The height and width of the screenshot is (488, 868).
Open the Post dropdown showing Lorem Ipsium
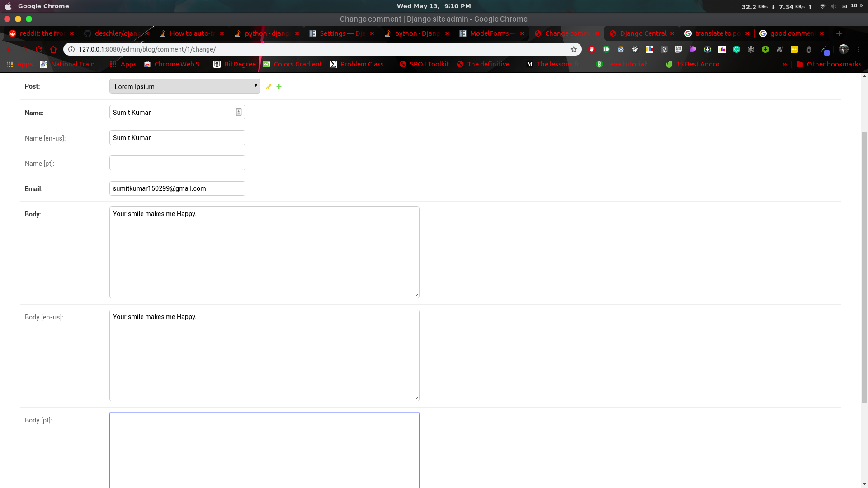(x=184, y=86)
